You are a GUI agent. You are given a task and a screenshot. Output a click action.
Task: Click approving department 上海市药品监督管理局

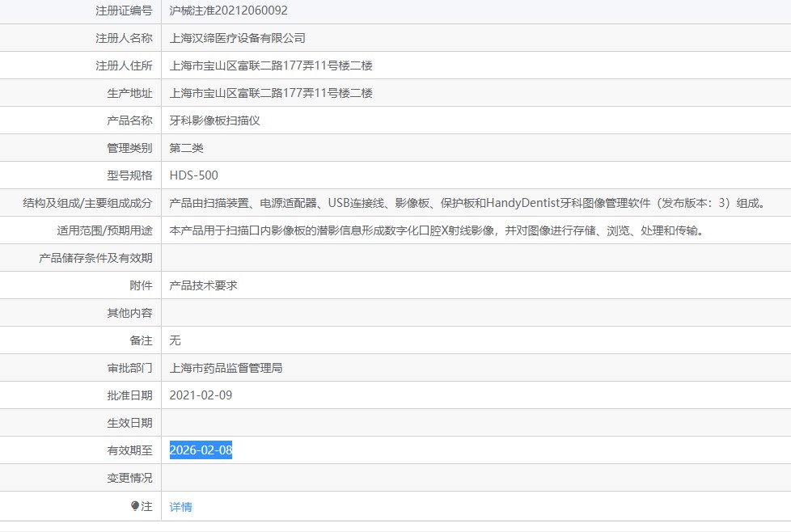point(226,368)
